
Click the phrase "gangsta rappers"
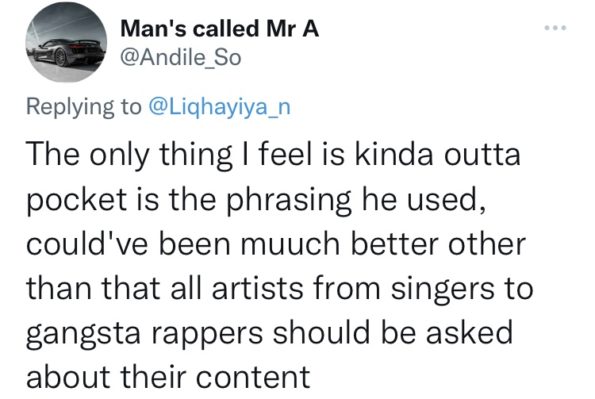coord(145,333)
